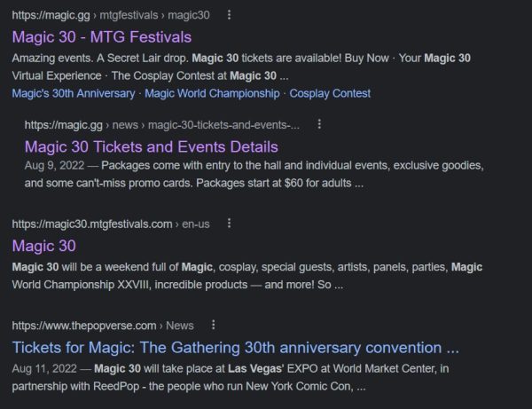Click the www.thepopverse.com › News URL

(x=103, y=326)
